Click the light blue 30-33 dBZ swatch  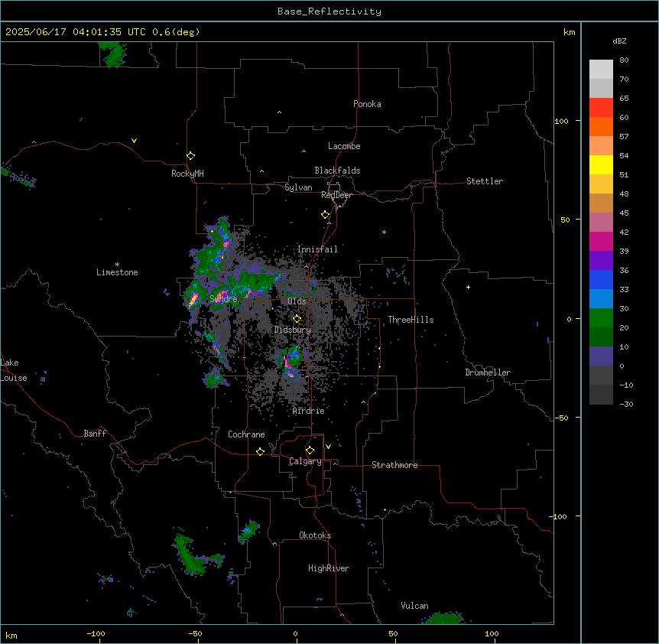click(x=601, y=299)
